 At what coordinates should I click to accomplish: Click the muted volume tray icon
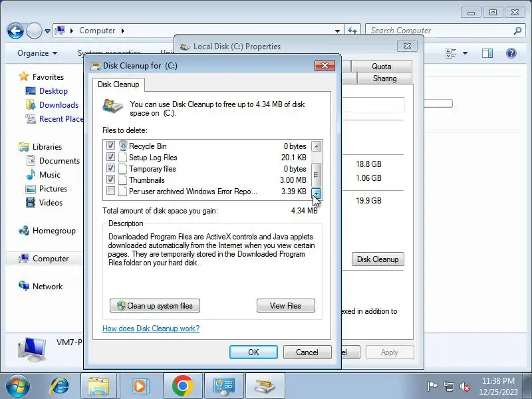[x=464, y=386]
